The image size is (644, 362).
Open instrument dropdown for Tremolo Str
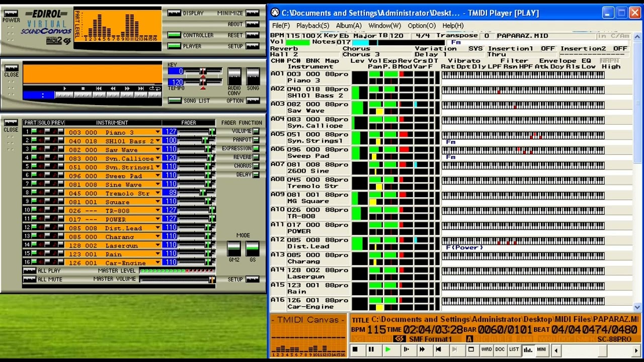(x=158, y=193)
